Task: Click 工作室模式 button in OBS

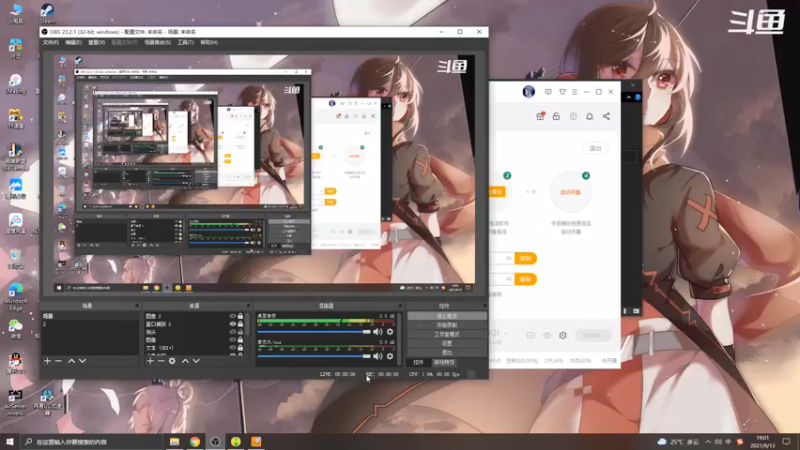Action: pos(447,334)
